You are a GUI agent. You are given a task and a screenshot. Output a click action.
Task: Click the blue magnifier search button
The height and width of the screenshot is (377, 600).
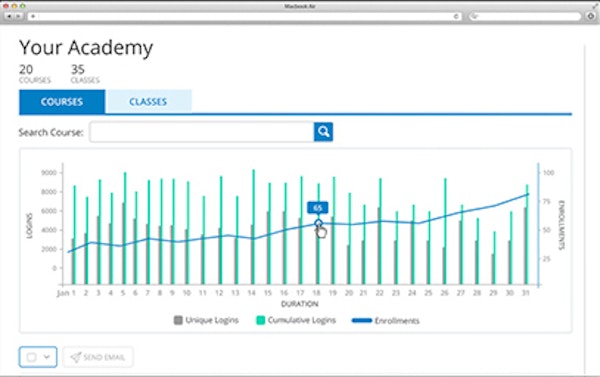coord(323,132)
